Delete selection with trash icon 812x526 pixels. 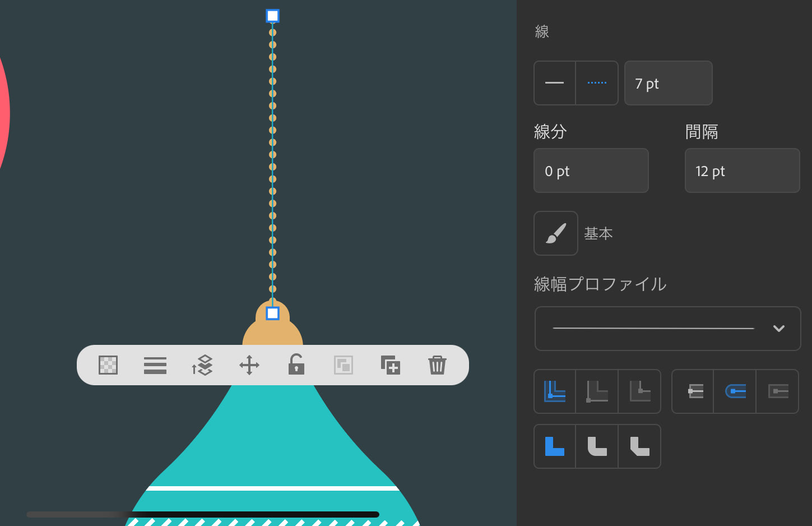click(437, 365)
